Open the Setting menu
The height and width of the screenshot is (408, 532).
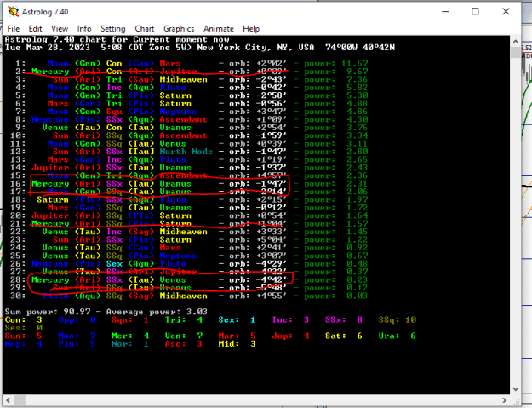(113, 29)
